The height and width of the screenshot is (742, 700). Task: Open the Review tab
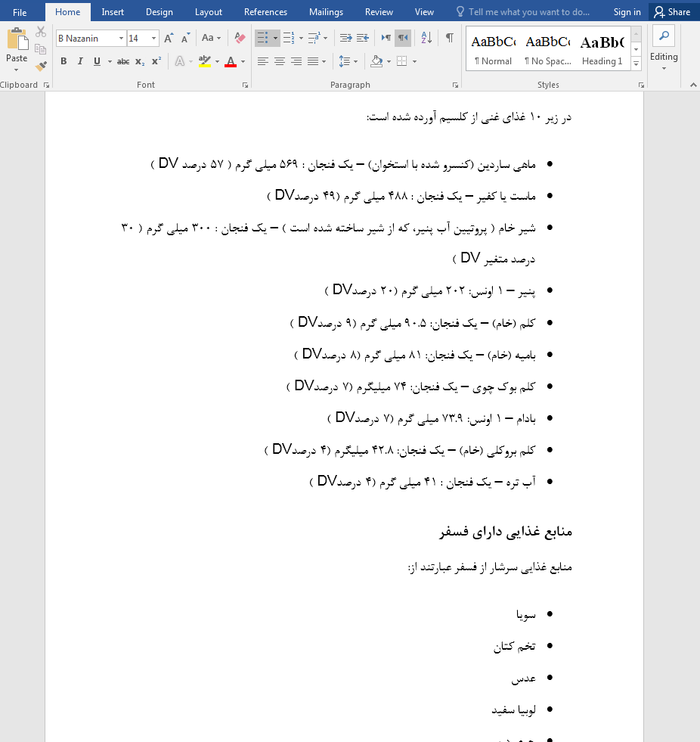click(379, 12)
